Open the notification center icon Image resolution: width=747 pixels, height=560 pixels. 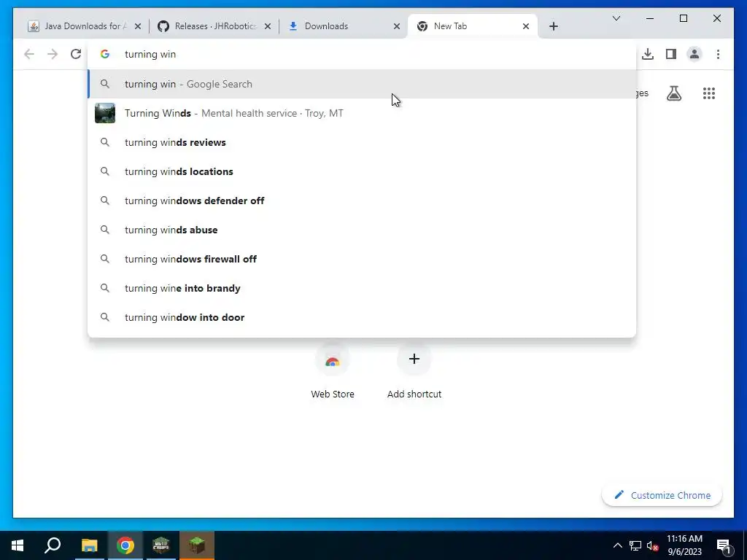click(724, 545)
